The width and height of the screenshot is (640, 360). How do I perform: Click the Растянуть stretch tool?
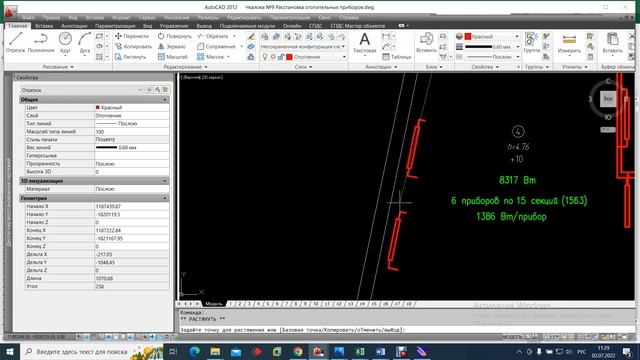coord(131,57)
